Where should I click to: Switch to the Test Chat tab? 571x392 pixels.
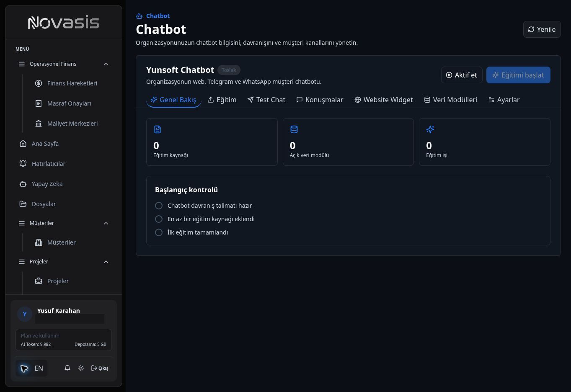coord(266,100)
